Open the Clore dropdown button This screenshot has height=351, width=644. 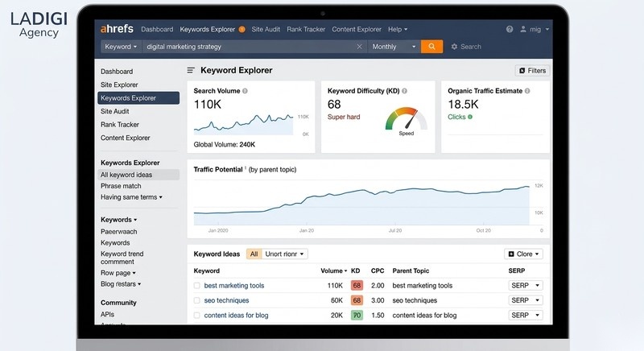[x=523, y=254]
